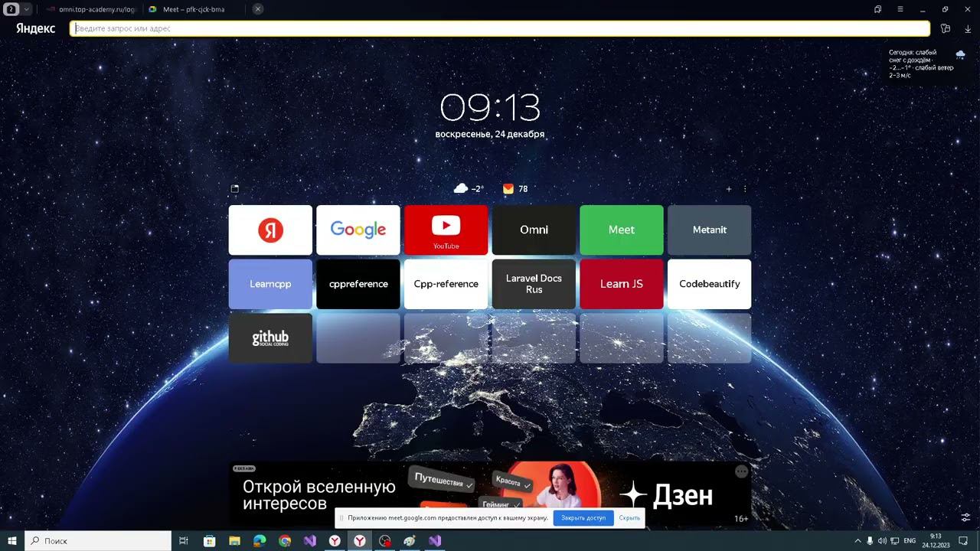Open the paint palette app in taskbar

[410, 541]
